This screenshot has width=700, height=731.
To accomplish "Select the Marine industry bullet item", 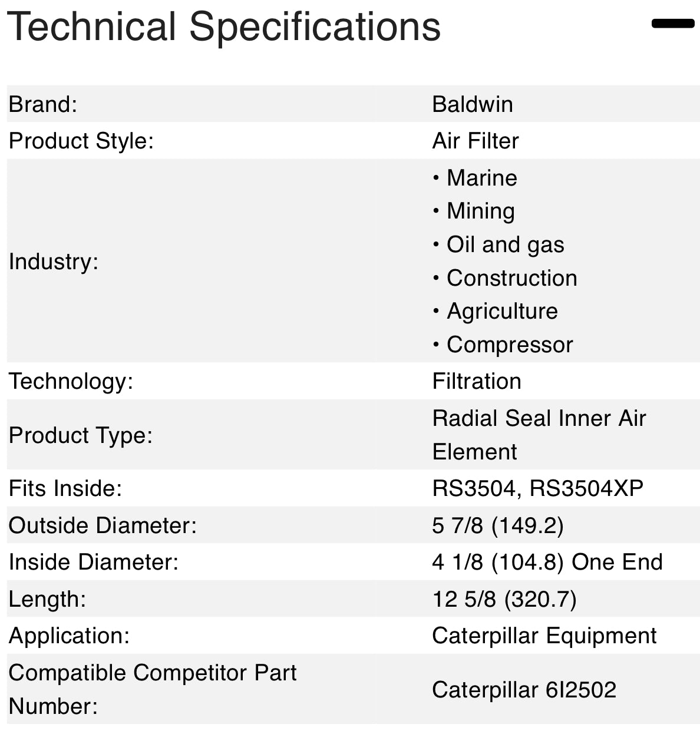I will [475, 177].
